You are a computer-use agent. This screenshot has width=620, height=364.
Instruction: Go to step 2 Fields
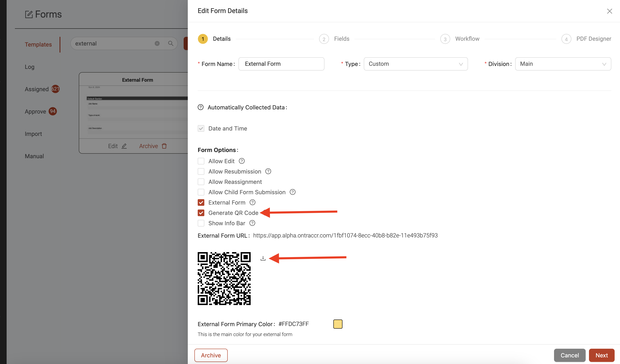click(x=334, y=39)
